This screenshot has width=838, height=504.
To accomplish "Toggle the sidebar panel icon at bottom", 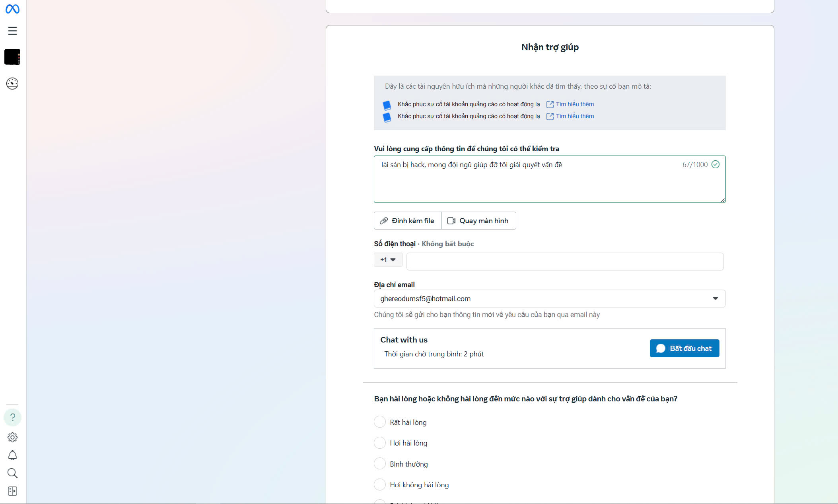I will 12,491.
